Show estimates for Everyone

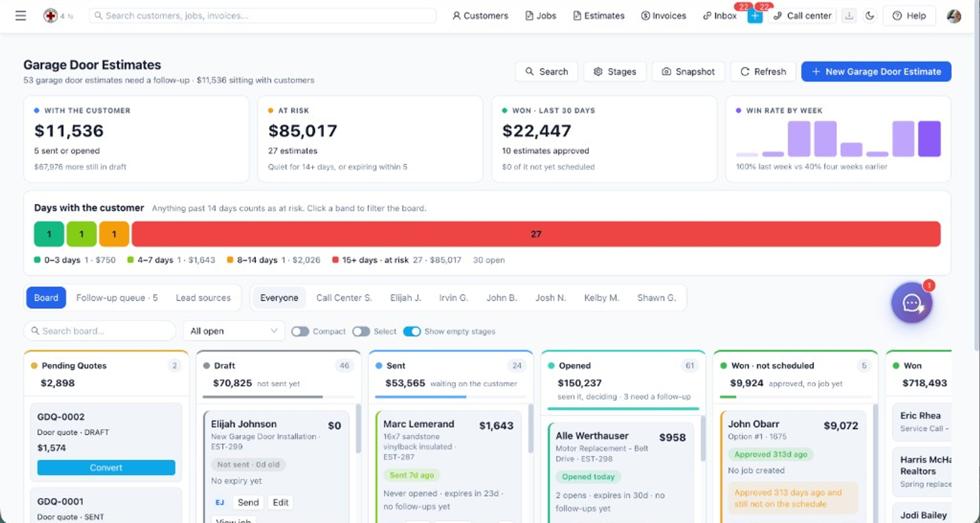pos(279,298)
